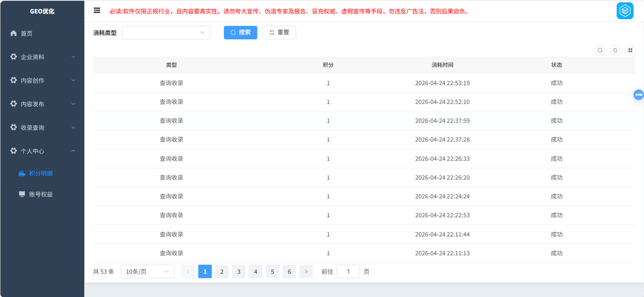This screenshot has width=644, height=297.
Task: Expand the 内容发布 menu chevron
Action: 73,104
